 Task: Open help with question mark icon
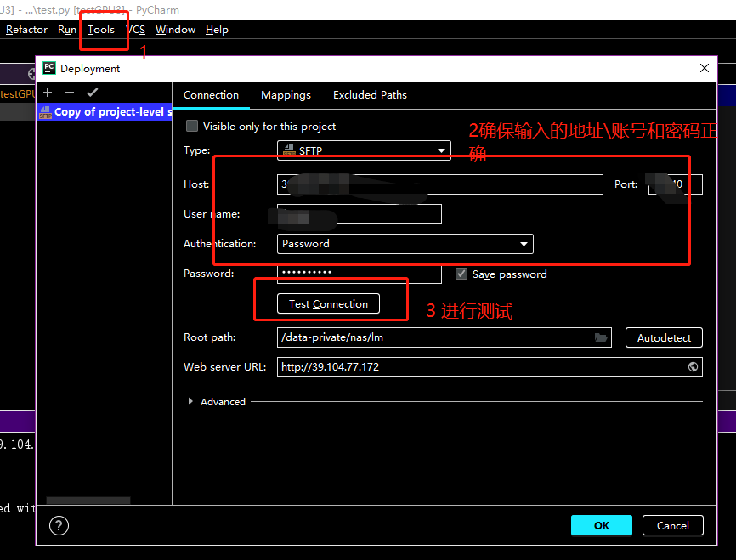[59, 525]
